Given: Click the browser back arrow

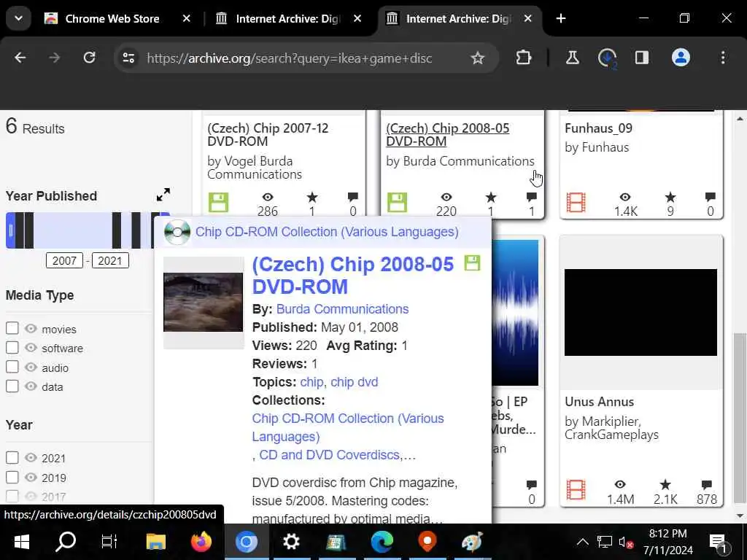Looking at the screenshot, I should point(20,58).
